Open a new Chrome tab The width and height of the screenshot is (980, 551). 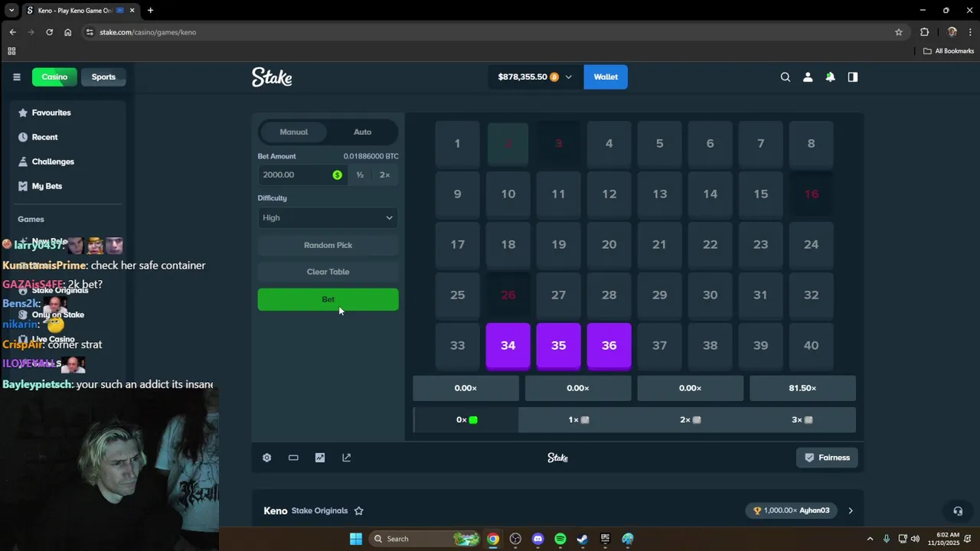(x=150, y=10)
